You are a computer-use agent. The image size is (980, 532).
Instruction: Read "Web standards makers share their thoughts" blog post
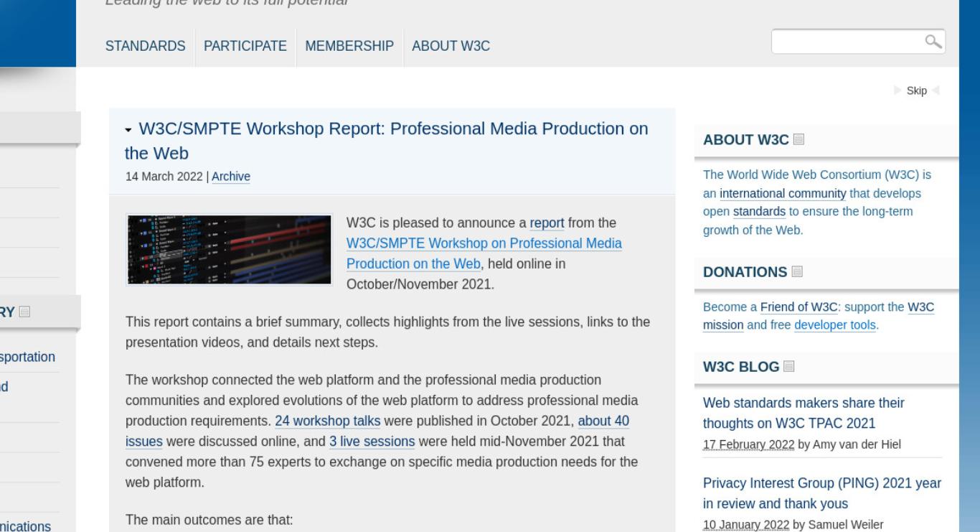pyautogui.click(x=804, y=413)
